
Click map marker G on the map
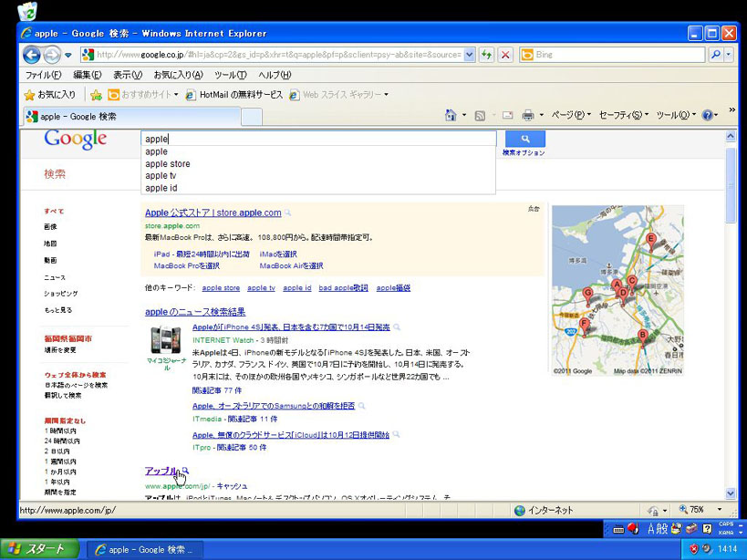[x=588, y=296]
